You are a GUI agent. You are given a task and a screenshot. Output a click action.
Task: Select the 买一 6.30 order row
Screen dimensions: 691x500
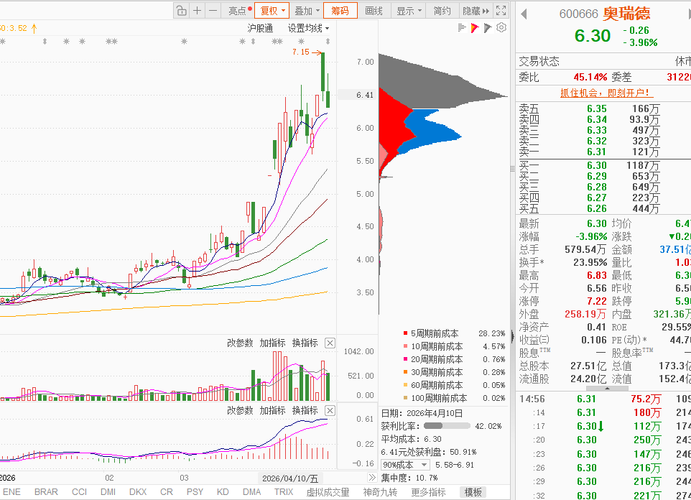coord(603,165)
